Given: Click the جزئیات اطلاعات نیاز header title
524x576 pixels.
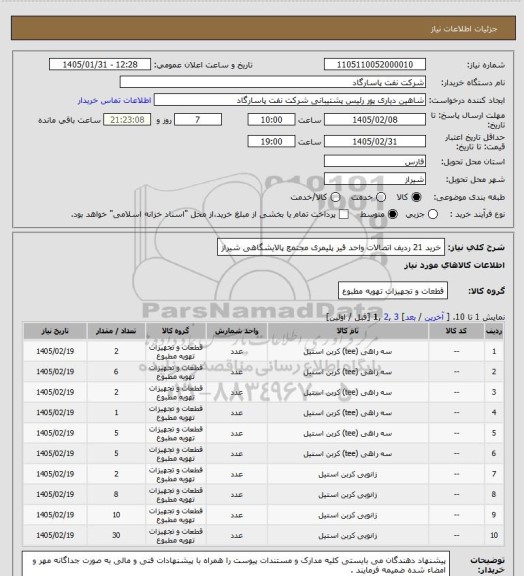Looking at the screenshot, I should pyautogui.click(x=464, y=29).
